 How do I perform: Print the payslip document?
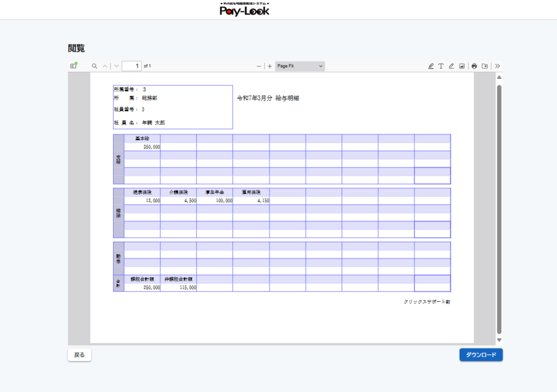(474, 66)
